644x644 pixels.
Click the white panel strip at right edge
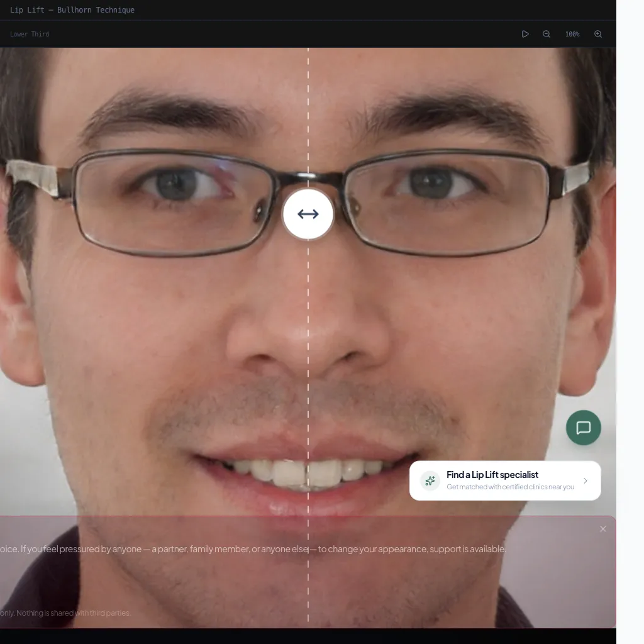(630, 314)
